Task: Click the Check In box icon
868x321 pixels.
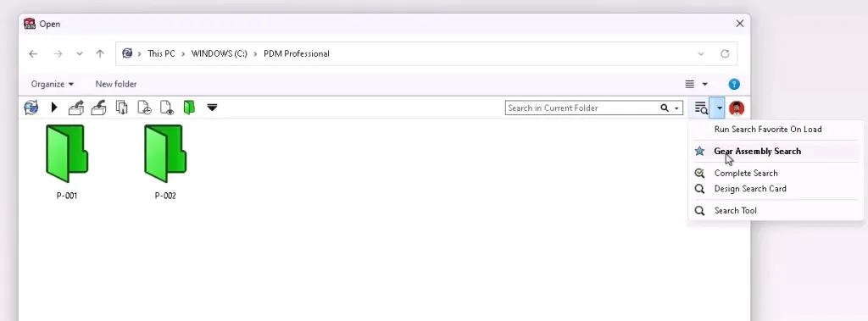Action: (98, 108)
